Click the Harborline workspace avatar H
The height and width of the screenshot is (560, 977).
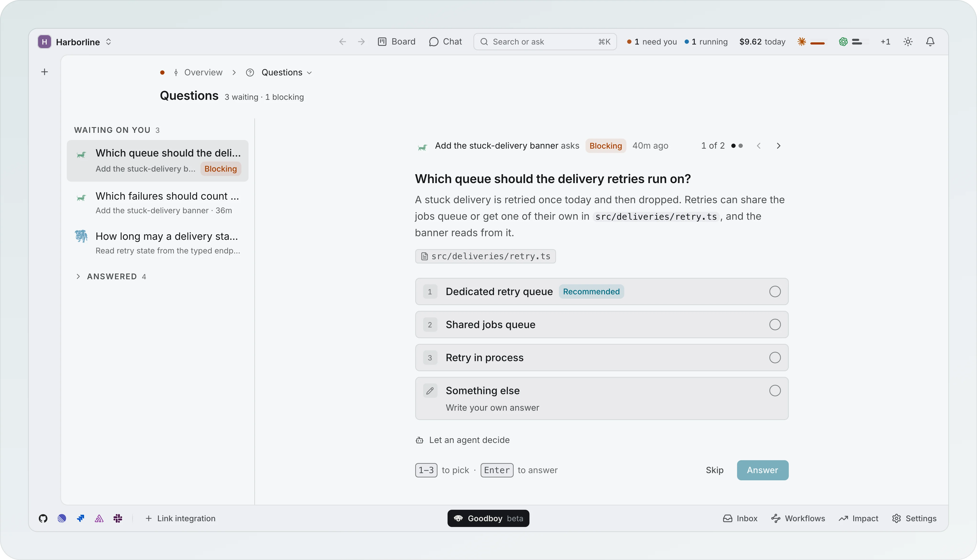pyautogui.click(x=44, y=42)
